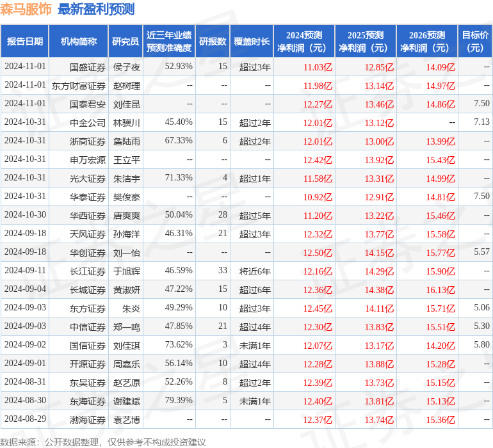
Task: Click the 研报数 column header
Action: pos(213,41)
